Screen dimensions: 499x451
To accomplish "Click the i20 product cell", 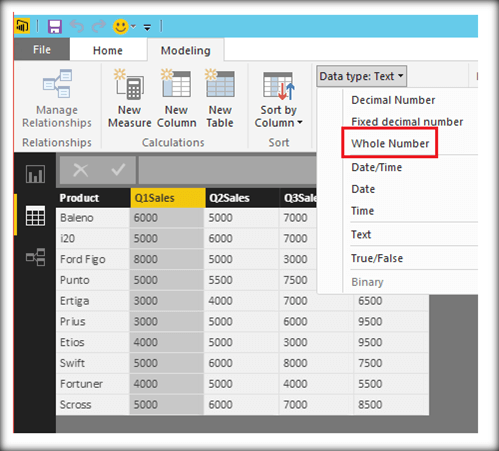I will pyautogui.click(x=93, y=239).
